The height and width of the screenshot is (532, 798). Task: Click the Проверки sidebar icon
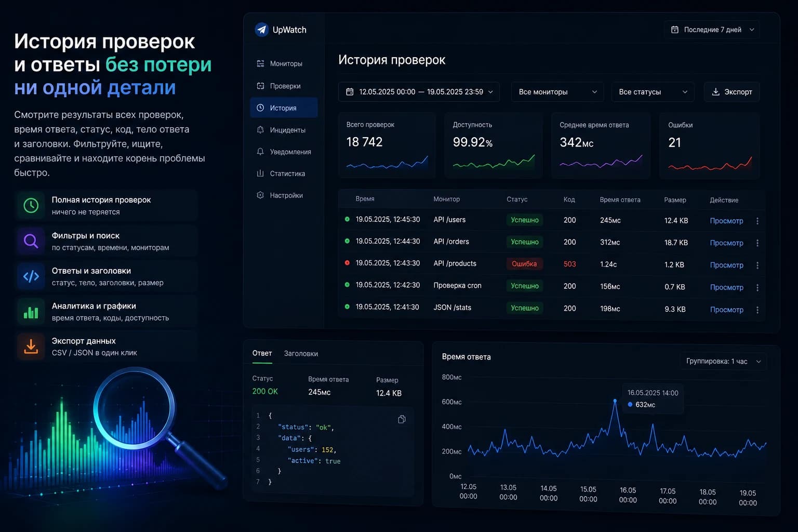coord(260,86)
